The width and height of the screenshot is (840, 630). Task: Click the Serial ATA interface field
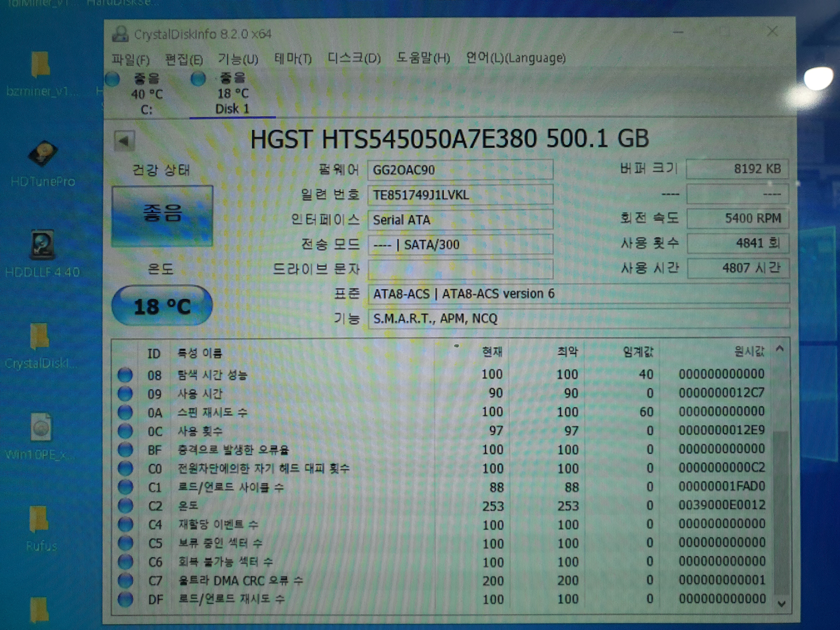pos(460,220)
